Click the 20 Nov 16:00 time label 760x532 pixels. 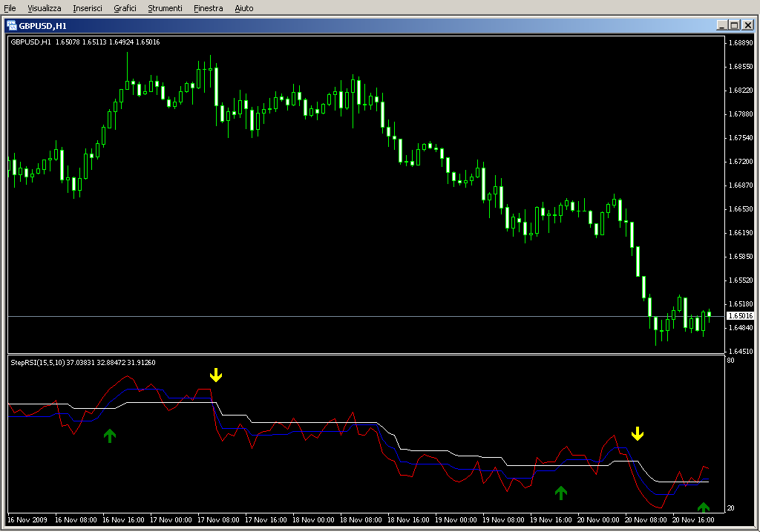pos(693,520)
